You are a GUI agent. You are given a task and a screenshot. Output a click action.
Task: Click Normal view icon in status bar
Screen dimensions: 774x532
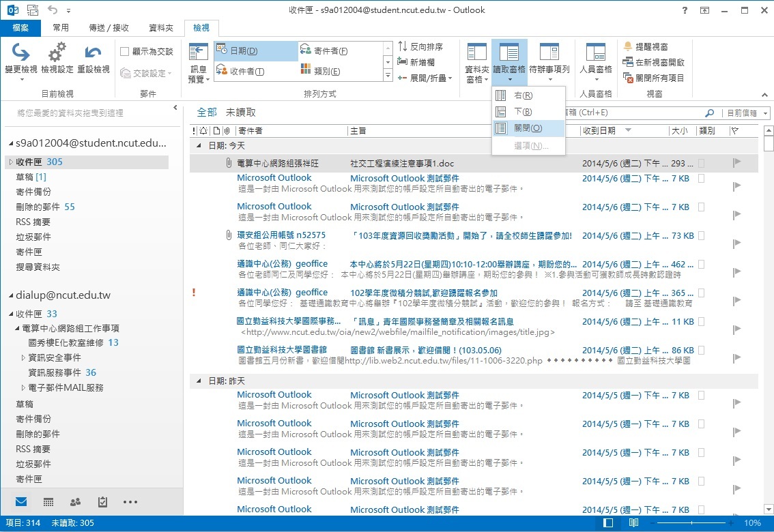[x=608, y=522]
